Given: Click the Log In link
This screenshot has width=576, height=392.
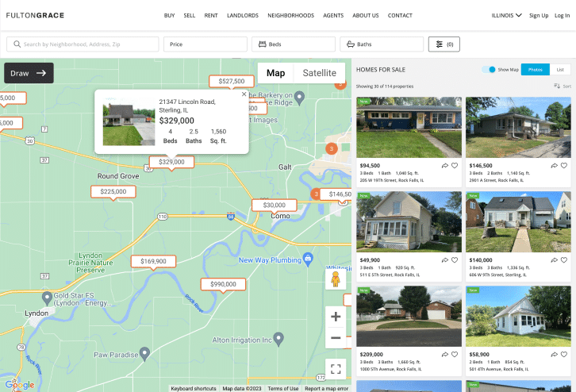Looking at the screenshot, I should [562, 15].
